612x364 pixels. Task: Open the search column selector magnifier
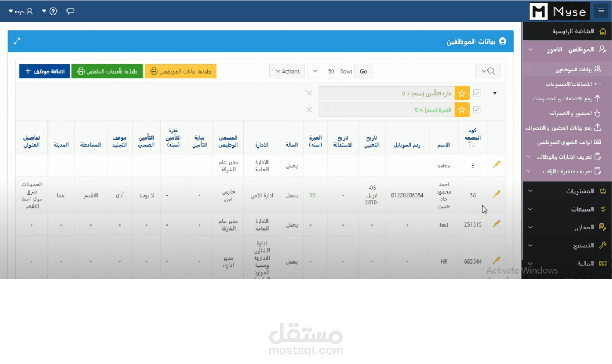[488, 71]
